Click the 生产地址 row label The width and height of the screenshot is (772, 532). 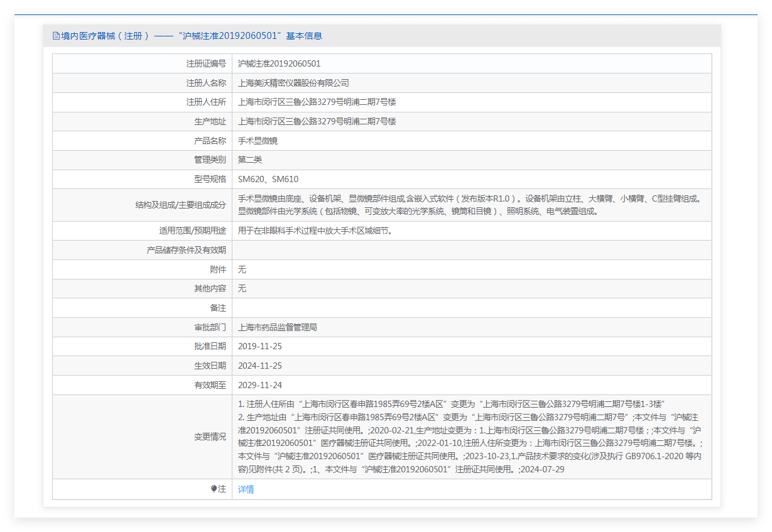[x=210, y=121]
